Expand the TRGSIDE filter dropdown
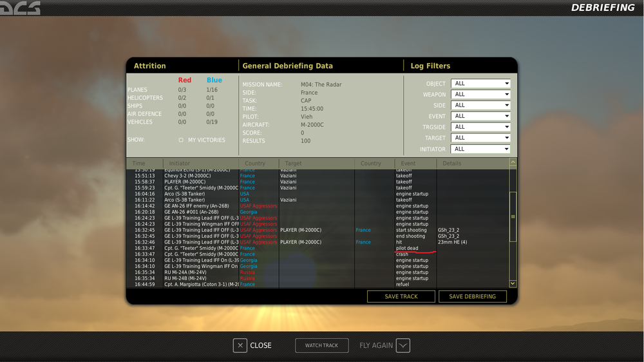644x362 pixels. coord(480,127)
